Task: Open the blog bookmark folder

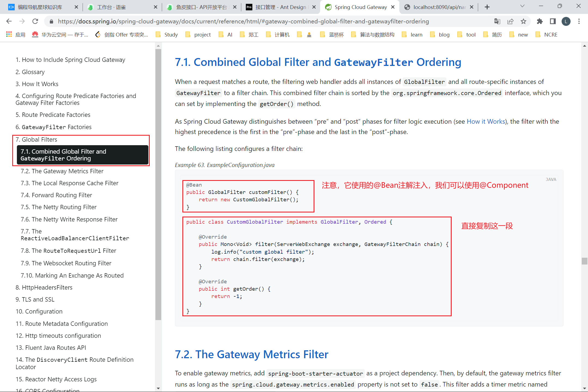Action: click(x=440, y=35)
